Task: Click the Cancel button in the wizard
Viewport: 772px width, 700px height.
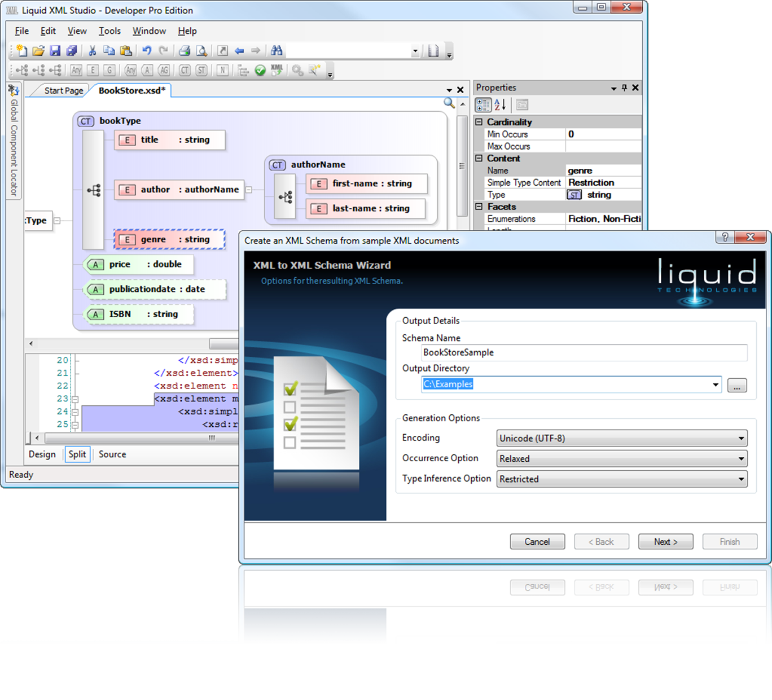Action: pyautogui.click(x=537, y=542)
